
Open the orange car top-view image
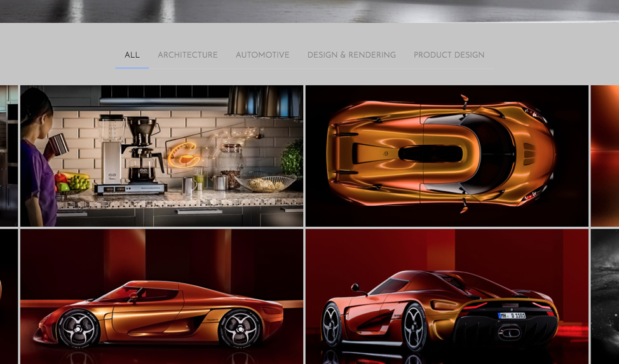(x=447, y=156)
